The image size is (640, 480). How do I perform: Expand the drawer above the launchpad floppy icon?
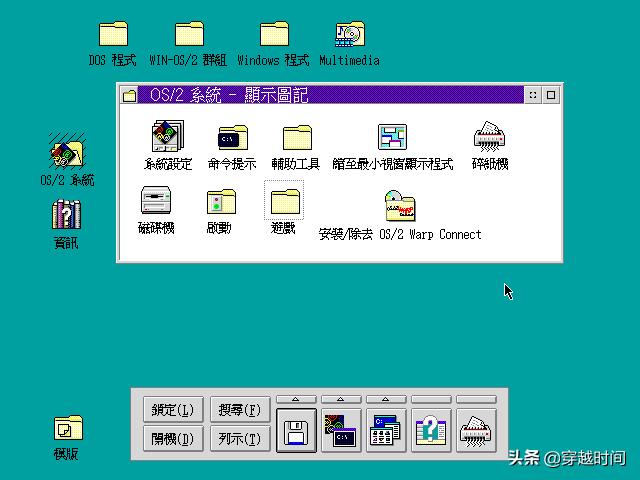(296, 400)
